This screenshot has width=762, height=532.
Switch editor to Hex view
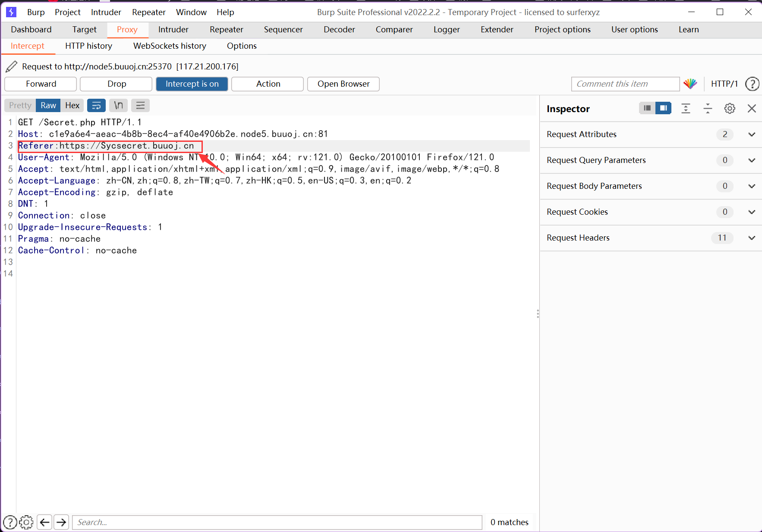coord(72,106)
